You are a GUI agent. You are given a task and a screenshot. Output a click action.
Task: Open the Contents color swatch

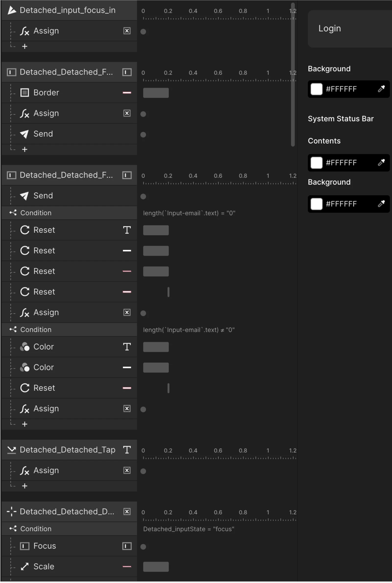[317, 163]
